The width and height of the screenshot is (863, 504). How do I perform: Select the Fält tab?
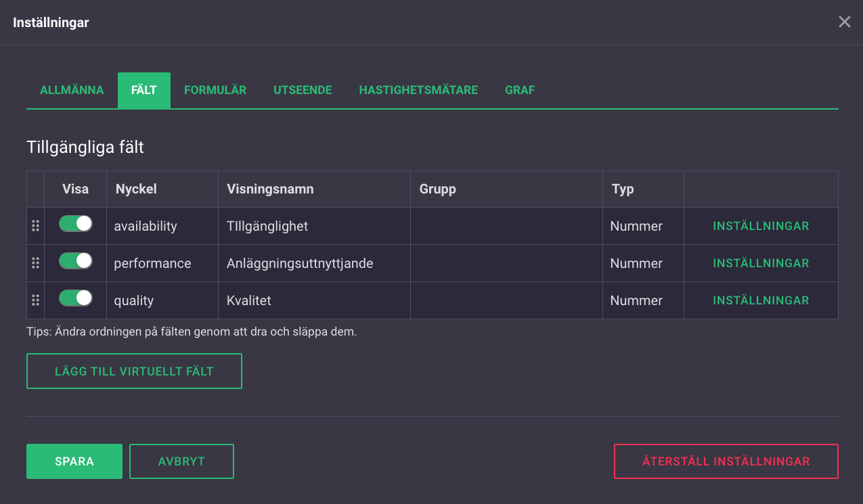(x=144, y=90)
